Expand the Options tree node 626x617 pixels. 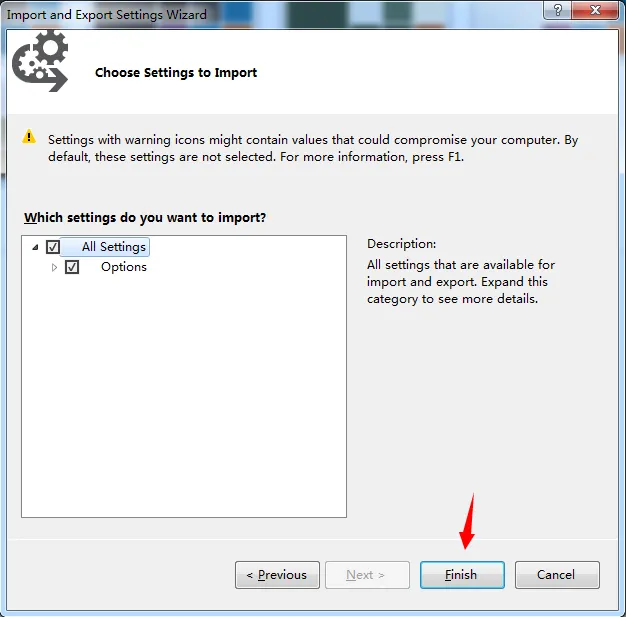point(54,267)
